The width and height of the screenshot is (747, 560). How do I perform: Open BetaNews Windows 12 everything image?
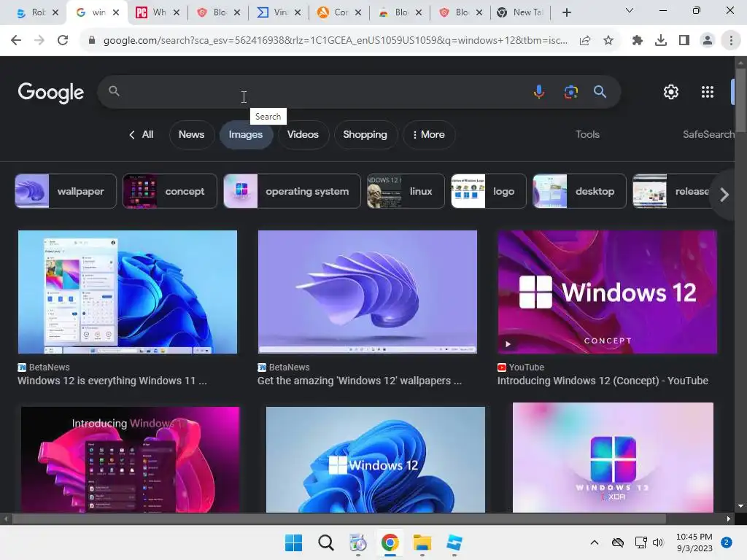[128, 292]
